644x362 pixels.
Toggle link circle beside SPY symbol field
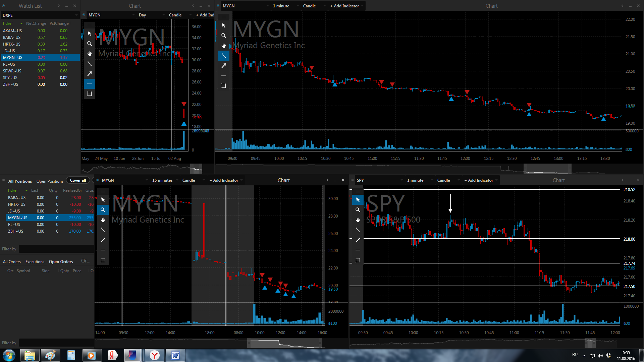tap(352, 180)
